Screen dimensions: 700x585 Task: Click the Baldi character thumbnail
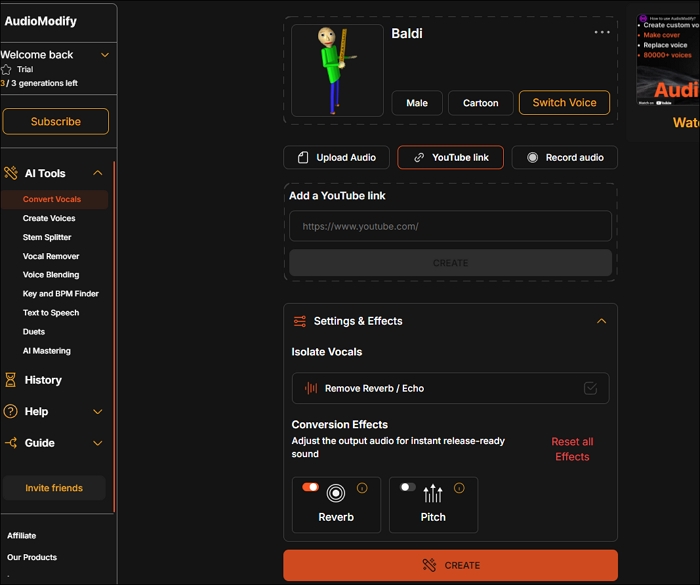(337, 70)
